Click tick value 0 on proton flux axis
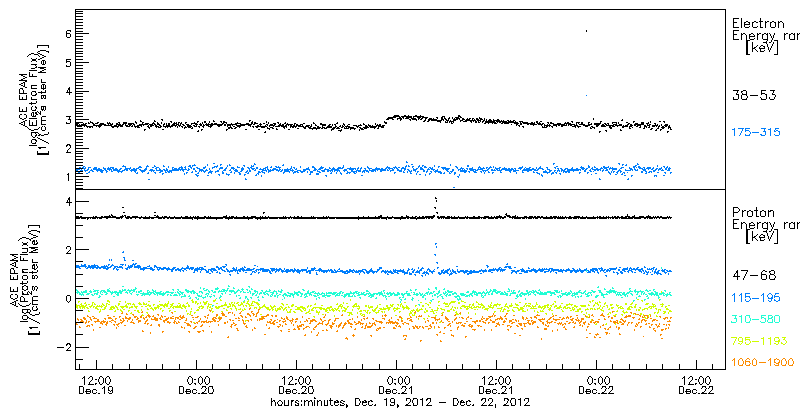Image resolution: width=800 pixels, height=410 pixels. 69,298
